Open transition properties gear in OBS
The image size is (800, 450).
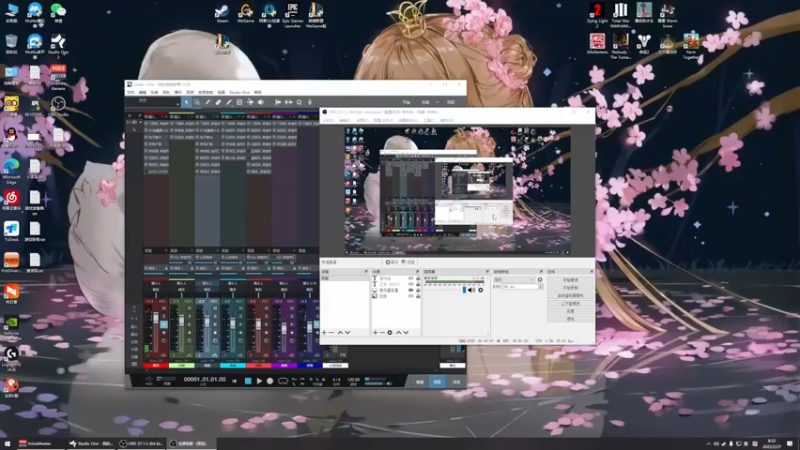click(540, 280)
